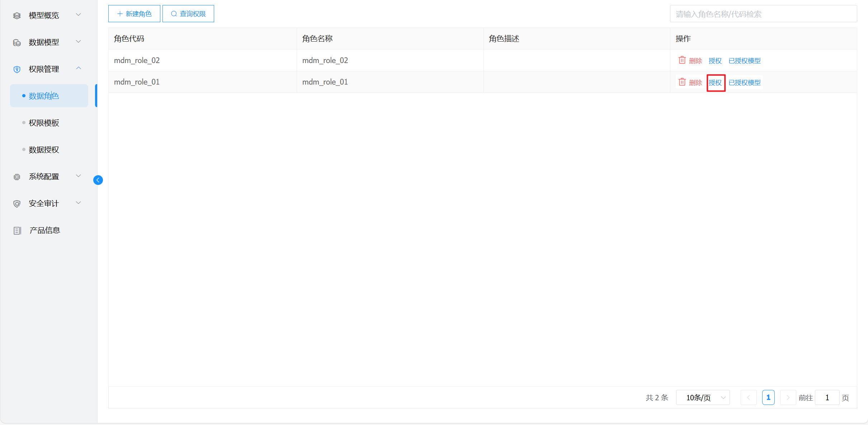Open the 权限模板 submenu item
This screenshot has width=868, height=425.
[x=44, y=123]
